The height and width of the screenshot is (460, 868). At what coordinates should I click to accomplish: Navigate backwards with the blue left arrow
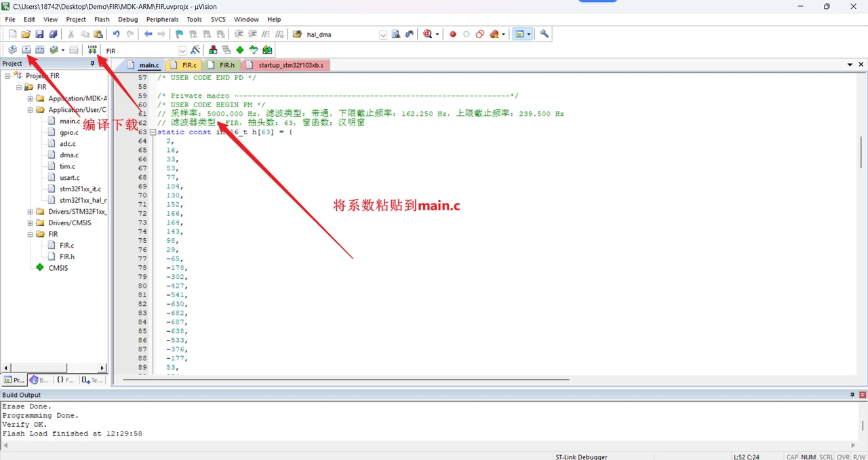point(148,34)
